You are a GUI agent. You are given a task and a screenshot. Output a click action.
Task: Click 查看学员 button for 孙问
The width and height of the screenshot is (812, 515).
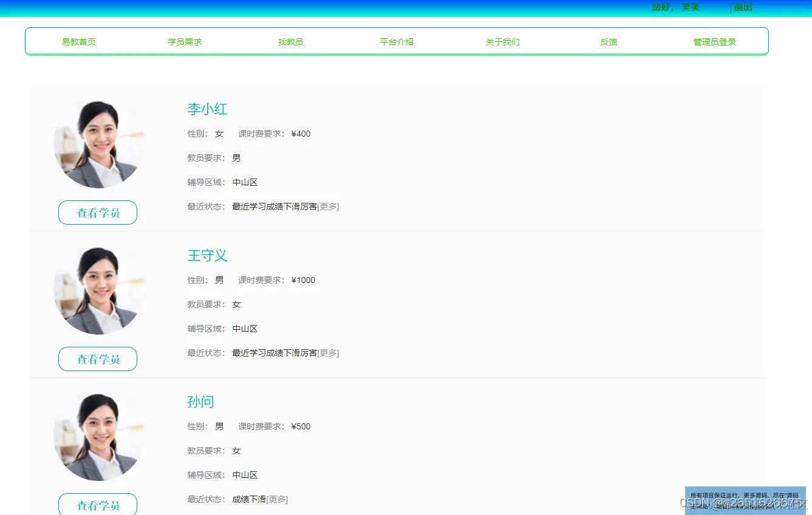97,505
